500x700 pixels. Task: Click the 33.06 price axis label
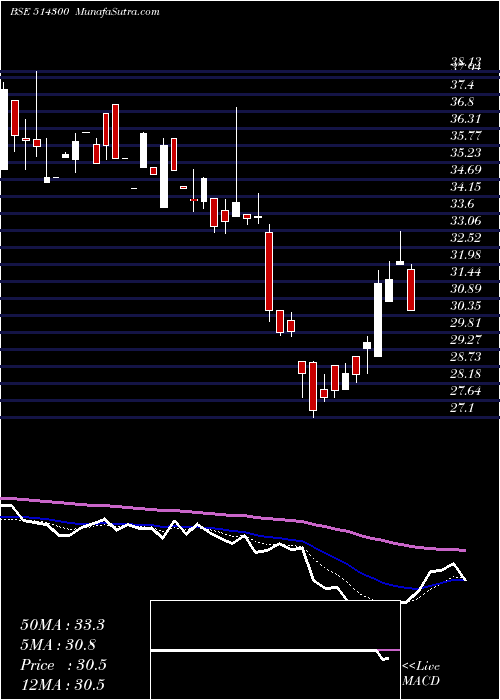point(466,221)
